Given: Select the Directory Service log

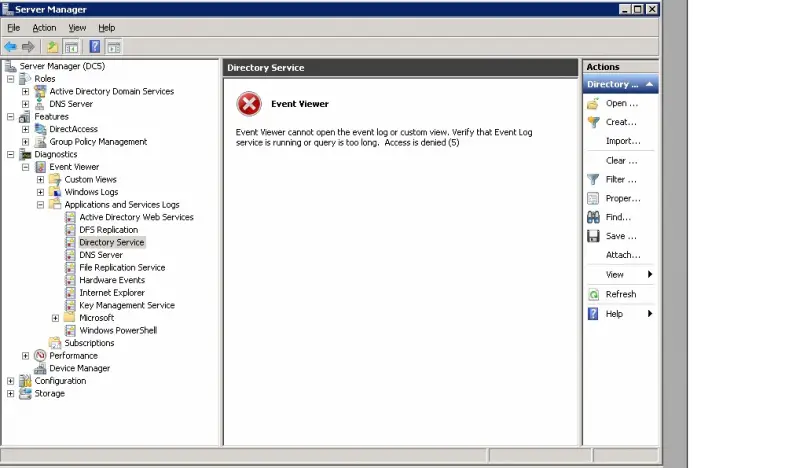Looking at the screenshot, I should point(112,242).
